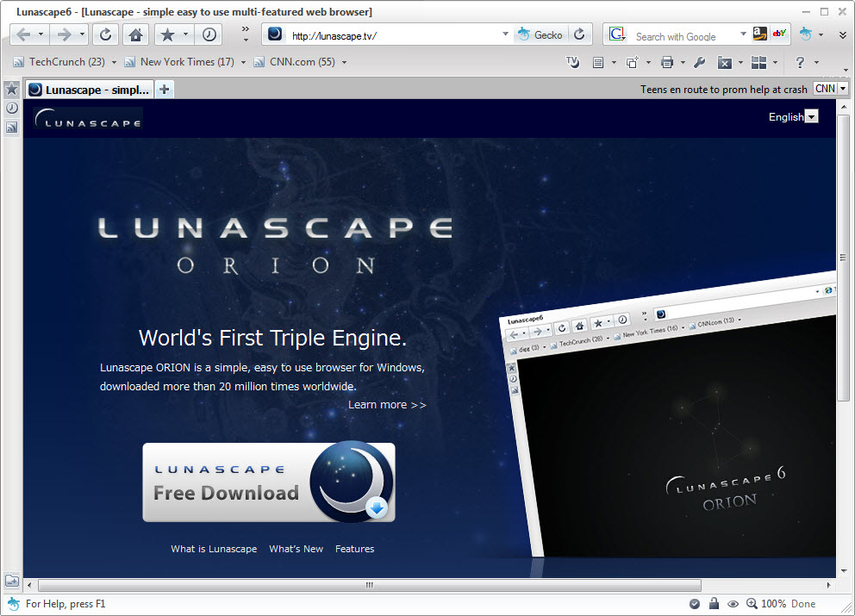The width and height of the screenshot is (855, 616).
Task: Click the news ticker headline about teens and prom
Action: point(724,90)
